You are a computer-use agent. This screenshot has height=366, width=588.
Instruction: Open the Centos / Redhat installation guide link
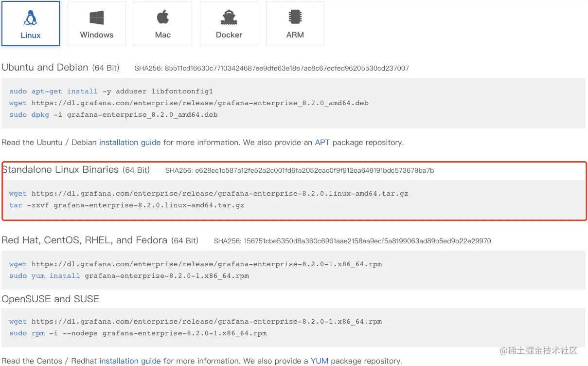click(130, 361)
